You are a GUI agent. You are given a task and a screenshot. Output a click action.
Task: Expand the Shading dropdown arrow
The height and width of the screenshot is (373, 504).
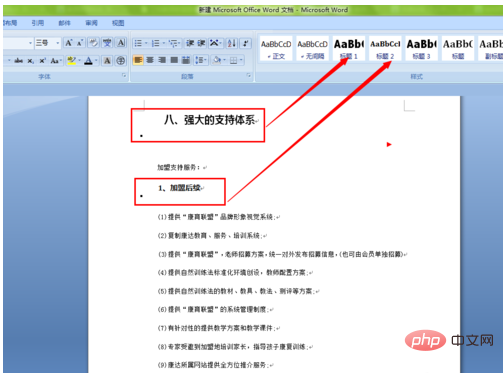[225, 60]
